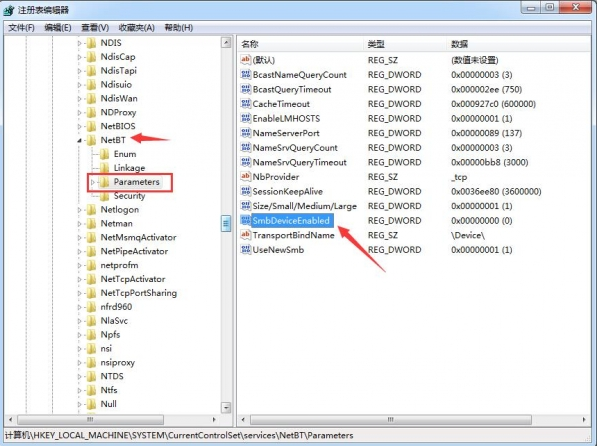The height and width of the screenshot is (446, 598).
Task: Click tree pane scroll down arrow
Action: pos(226,408)
